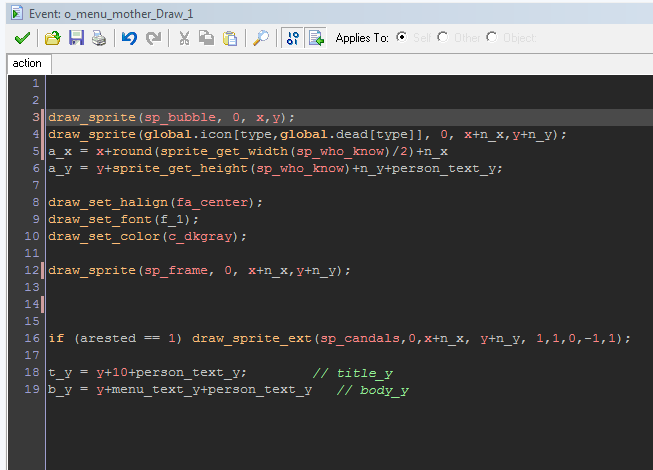Copy the selected code
The height and width of the screenshot is (470, 653).
click(206, 38)
